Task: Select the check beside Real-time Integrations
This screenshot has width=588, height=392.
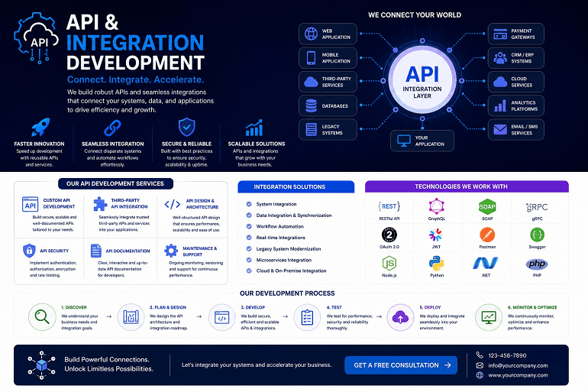Action: (x=249, y=238)
